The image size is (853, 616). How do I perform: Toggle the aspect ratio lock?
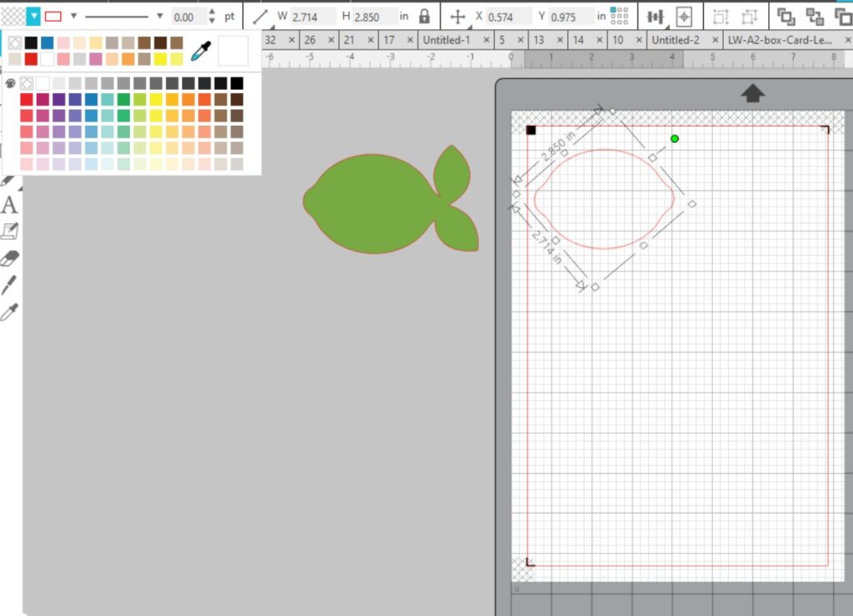pyautogui.click(x=425, y=17)
